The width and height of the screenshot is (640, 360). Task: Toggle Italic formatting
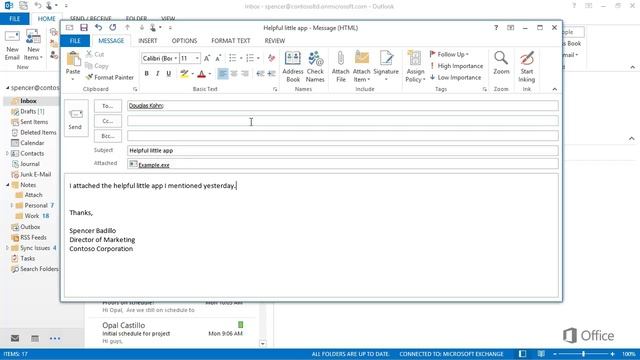click(x=158, y=73)
